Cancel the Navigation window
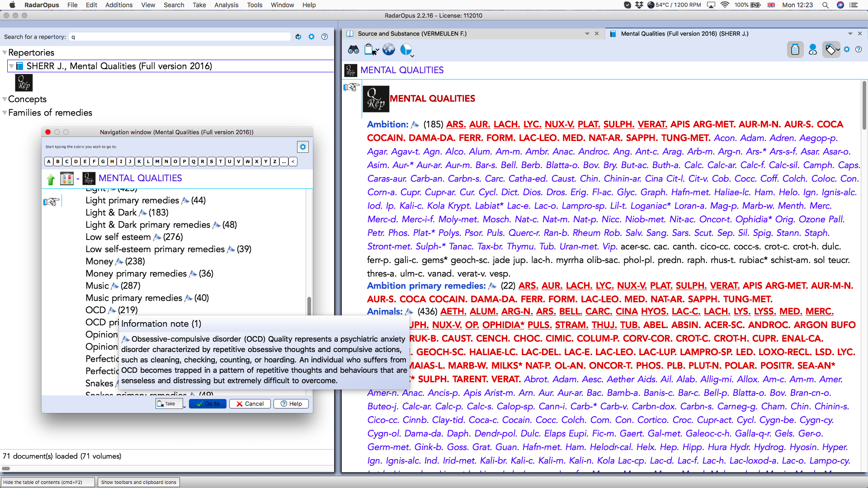The width and height of the screenshot is (868, 488). click(x=250, y=404)
